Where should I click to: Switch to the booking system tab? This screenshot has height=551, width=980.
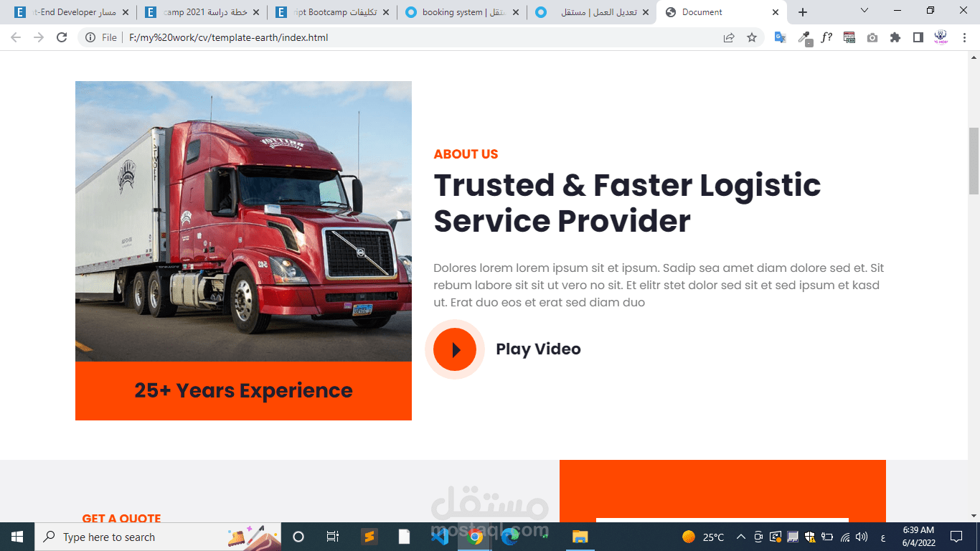click(458, 11)
